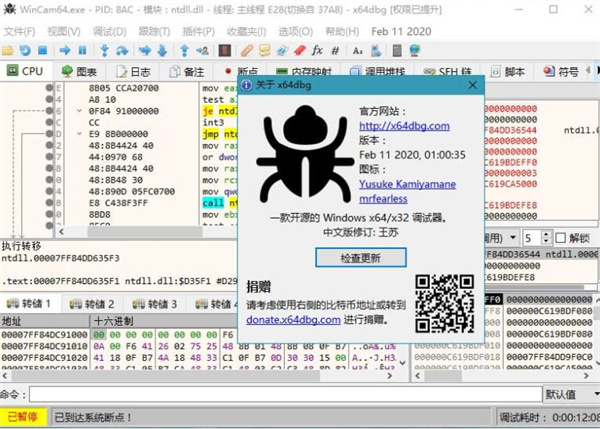This screenshot has width=600, height=429.
Task: Open the Labels tag icon
Action: click(x=282, y=51)
